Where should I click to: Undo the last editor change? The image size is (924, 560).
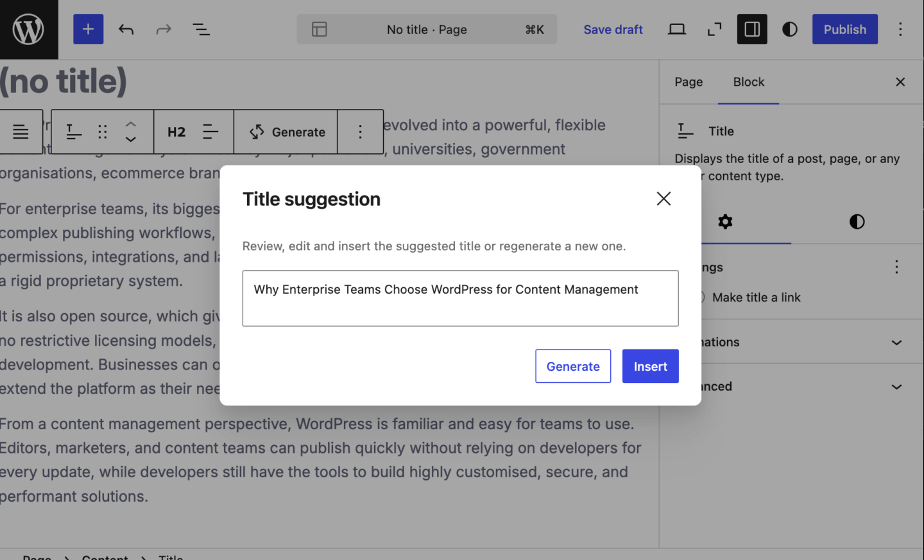coord(126,30)
